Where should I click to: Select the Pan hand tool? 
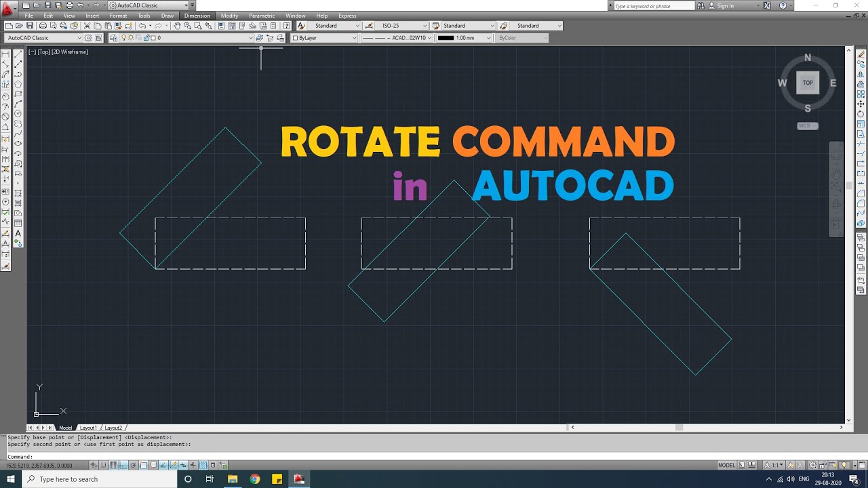[177, 26]
